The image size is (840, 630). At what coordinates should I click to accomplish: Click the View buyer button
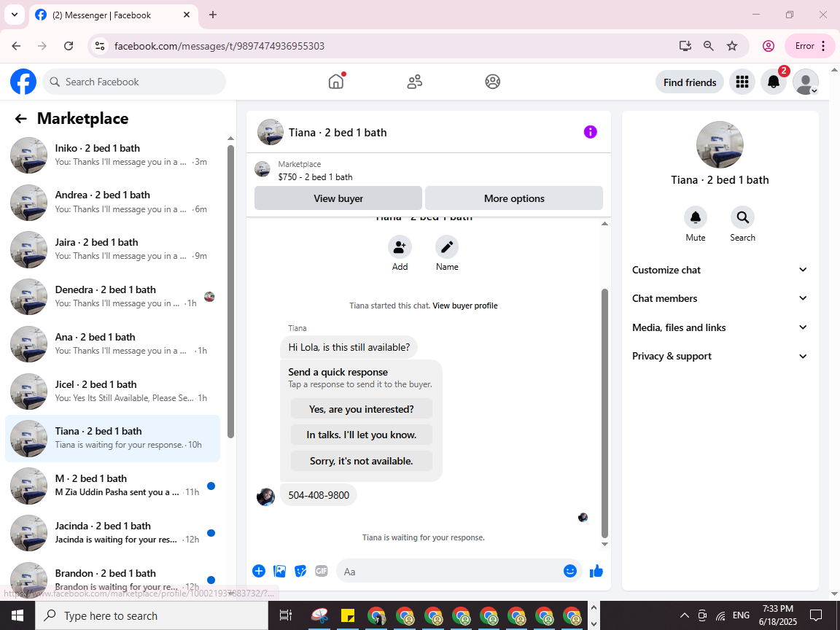pos(338,198)
